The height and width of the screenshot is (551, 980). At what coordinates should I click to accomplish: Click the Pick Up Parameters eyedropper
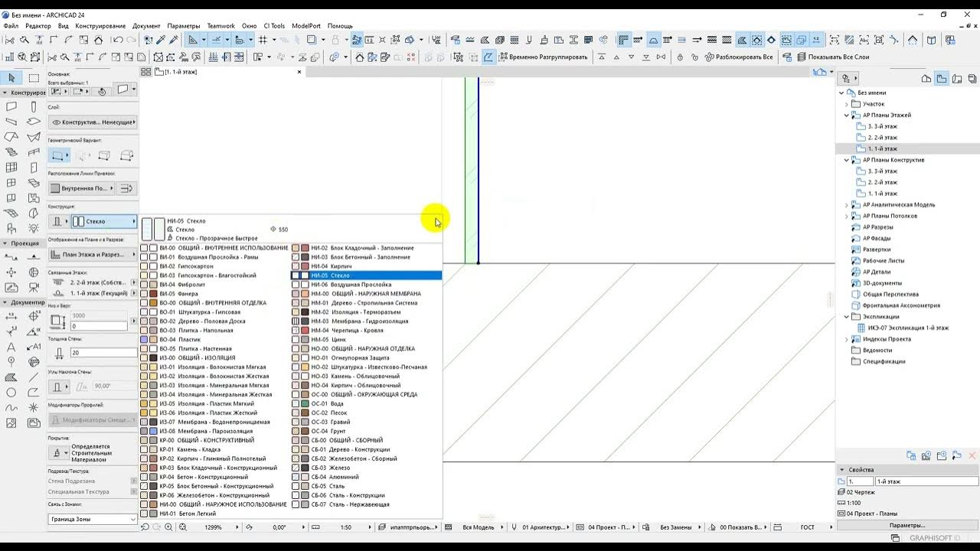click(x=161, y=40)
